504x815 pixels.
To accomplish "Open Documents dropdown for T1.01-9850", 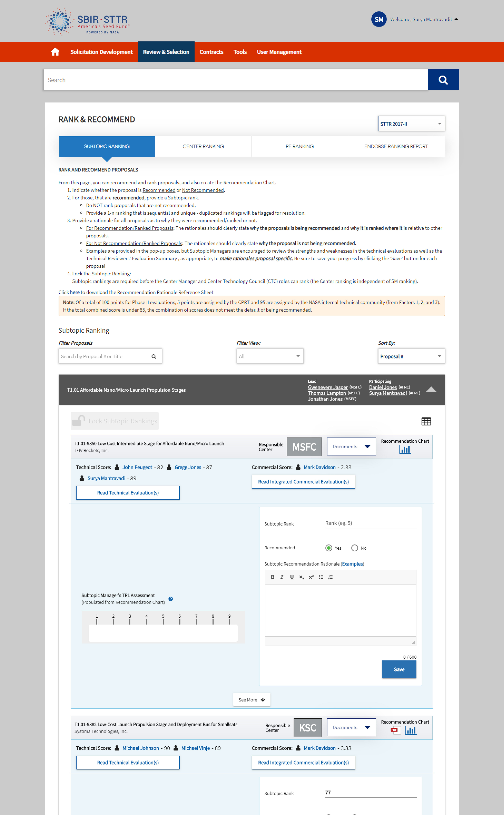I will [351, 446].
